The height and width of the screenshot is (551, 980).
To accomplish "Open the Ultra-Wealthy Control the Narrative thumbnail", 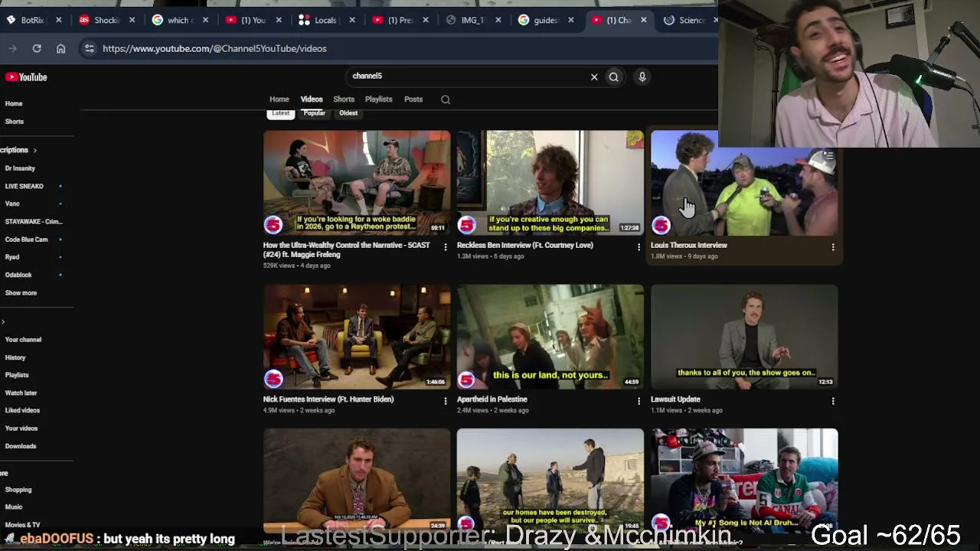I will click(357, 183).
